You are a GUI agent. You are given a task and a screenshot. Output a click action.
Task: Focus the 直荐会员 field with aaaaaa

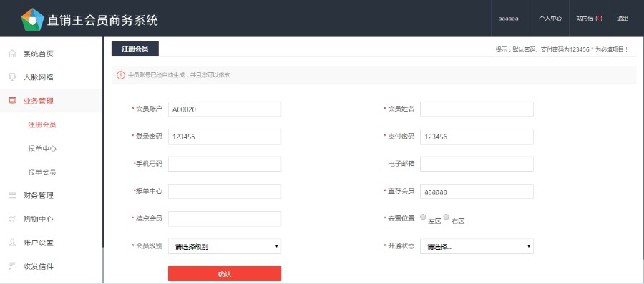point(477,191)
